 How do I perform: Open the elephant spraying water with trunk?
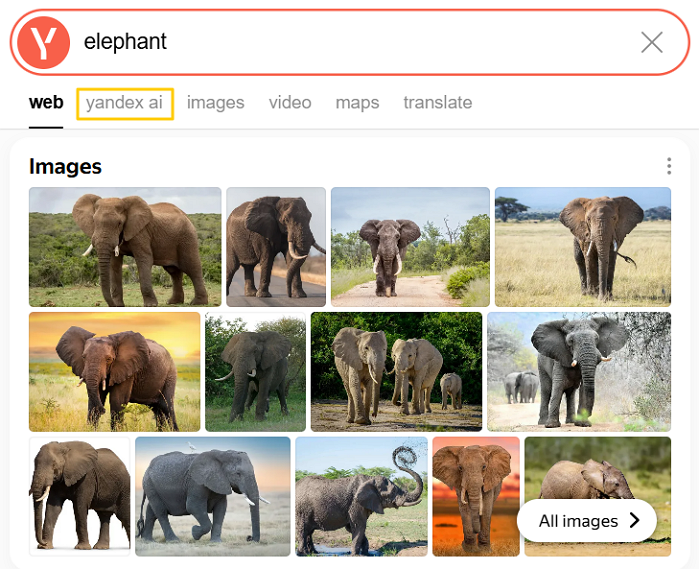point(361,496)
